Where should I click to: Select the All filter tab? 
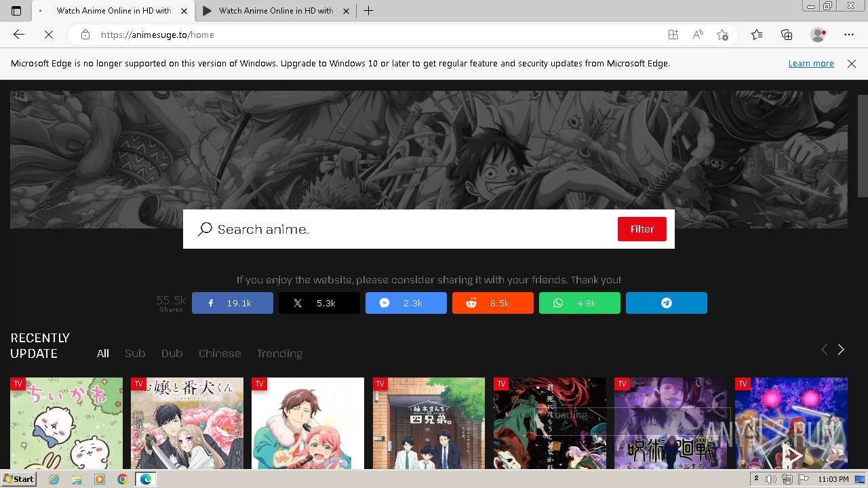coord(103,353)
